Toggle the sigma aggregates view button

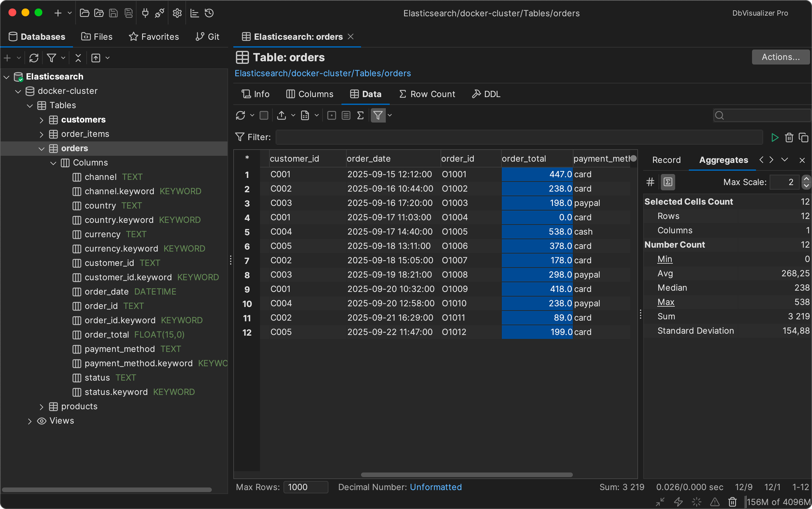[668, 182]
